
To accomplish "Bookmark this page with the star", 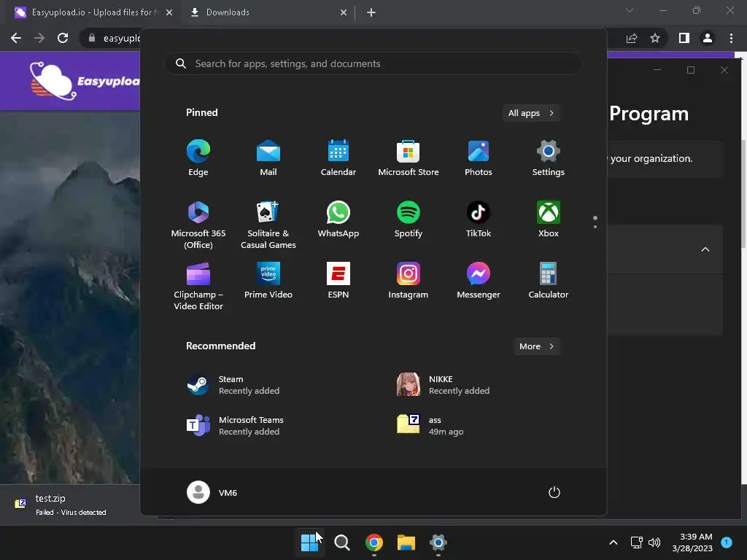I will (655, 38).
